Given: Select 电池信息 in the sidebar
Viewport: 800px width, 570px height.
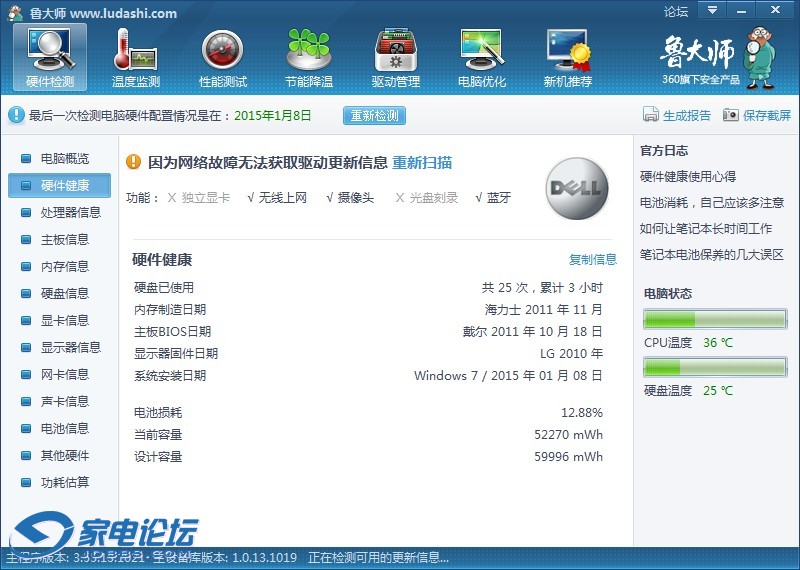Looking at the screenshot, I should click(59, 429).
